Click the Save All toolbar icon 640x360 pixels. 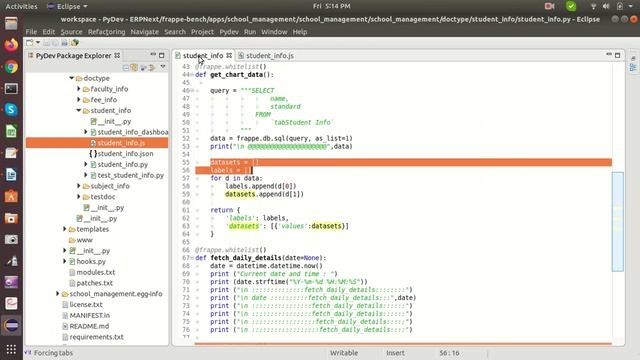pos(56,42)
